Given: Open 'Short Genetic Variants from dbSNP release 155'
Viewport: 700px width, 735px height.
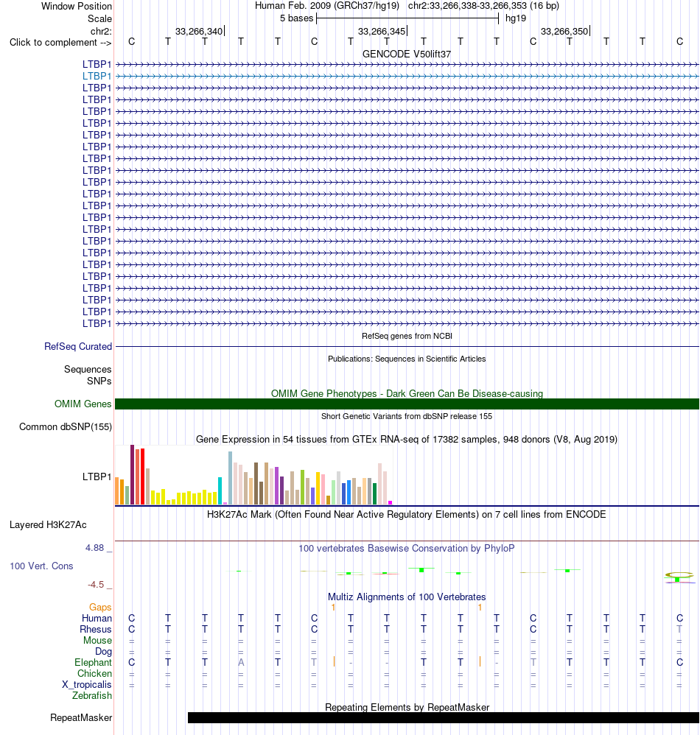Looking at the screenshot, I should tap(407, 416).
